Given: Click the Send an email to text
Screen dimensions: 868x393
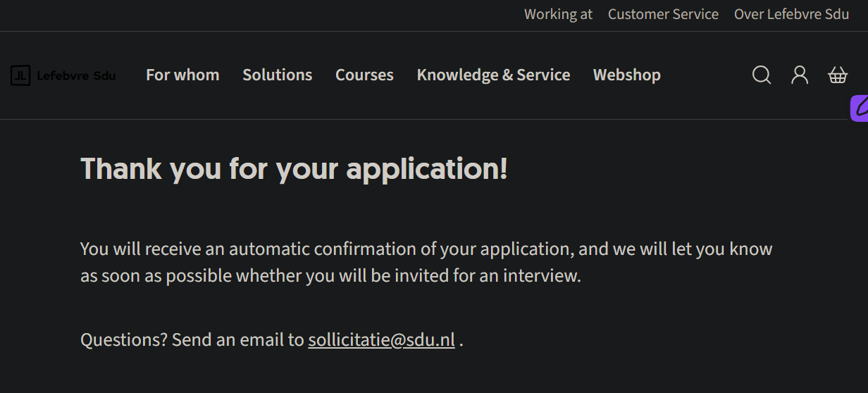Looking at the screenshot, I should pos(238,340).
